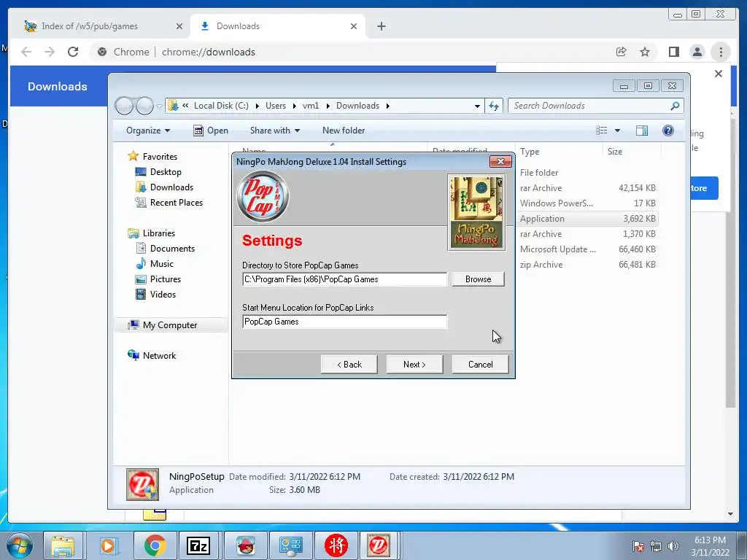Select the Application row of 3,692 KB

pos(587,219)
